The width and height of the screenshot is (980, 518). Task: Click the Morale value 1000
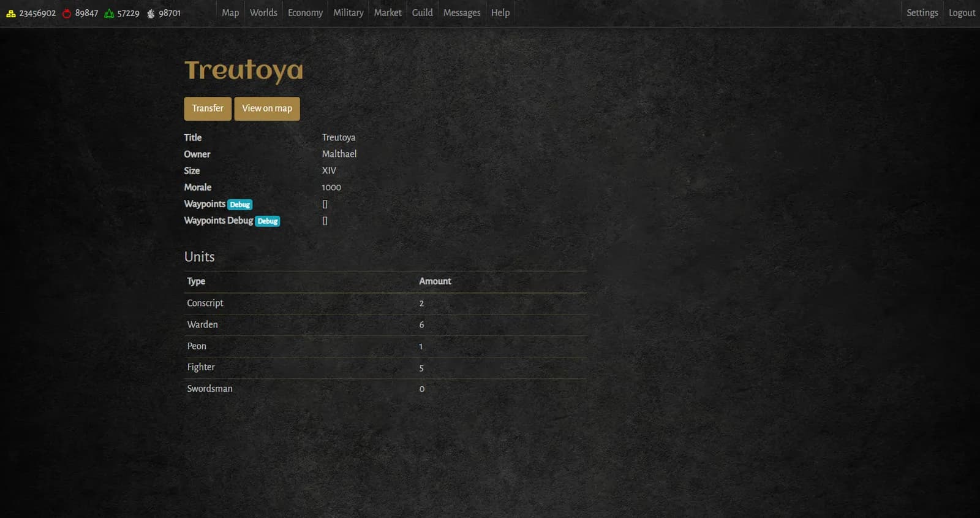[331, 188]
